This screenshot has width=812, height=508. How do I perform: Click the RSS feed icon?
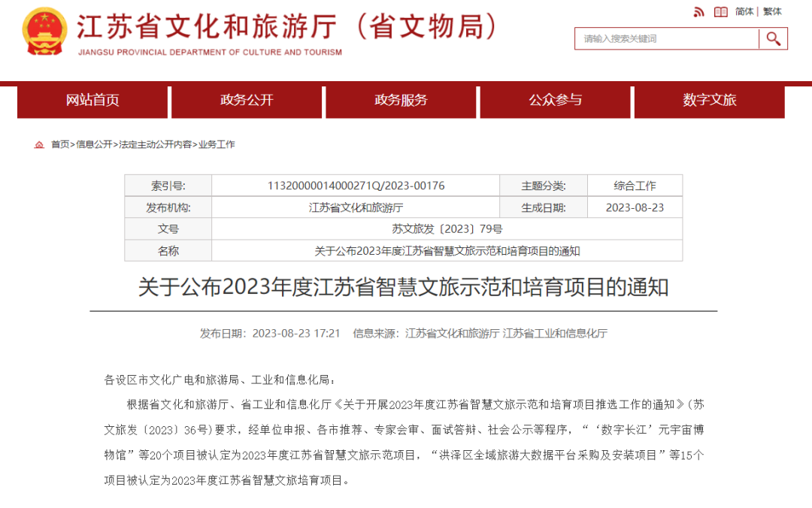coord(698,12)
